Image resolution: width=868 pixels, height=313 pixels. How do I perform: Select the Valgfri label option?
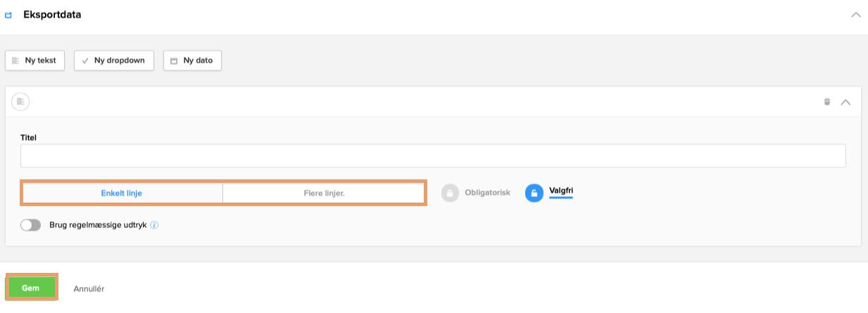pyautogui.click(x=561, y=191)
